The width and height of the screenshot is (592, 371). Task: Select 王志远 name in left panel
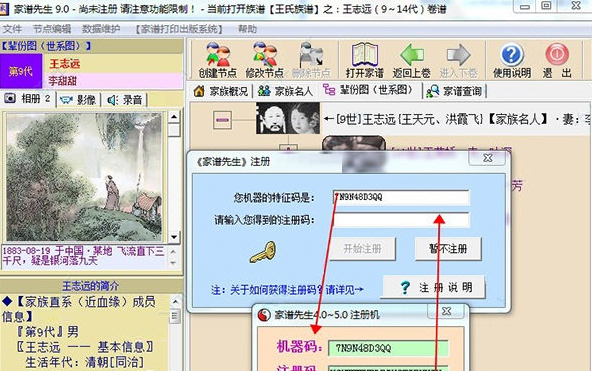click(65, 63)
